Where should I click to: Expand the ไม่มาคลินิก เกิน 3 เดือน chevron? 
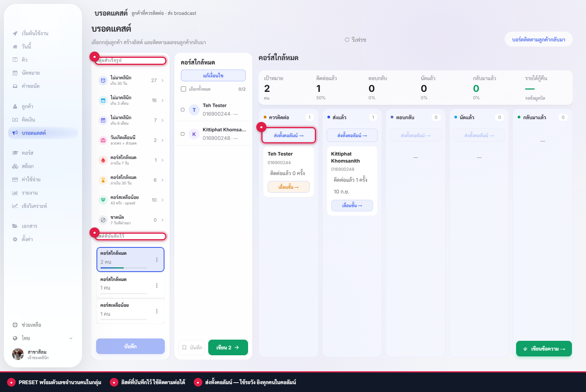[x=163, y=100]
